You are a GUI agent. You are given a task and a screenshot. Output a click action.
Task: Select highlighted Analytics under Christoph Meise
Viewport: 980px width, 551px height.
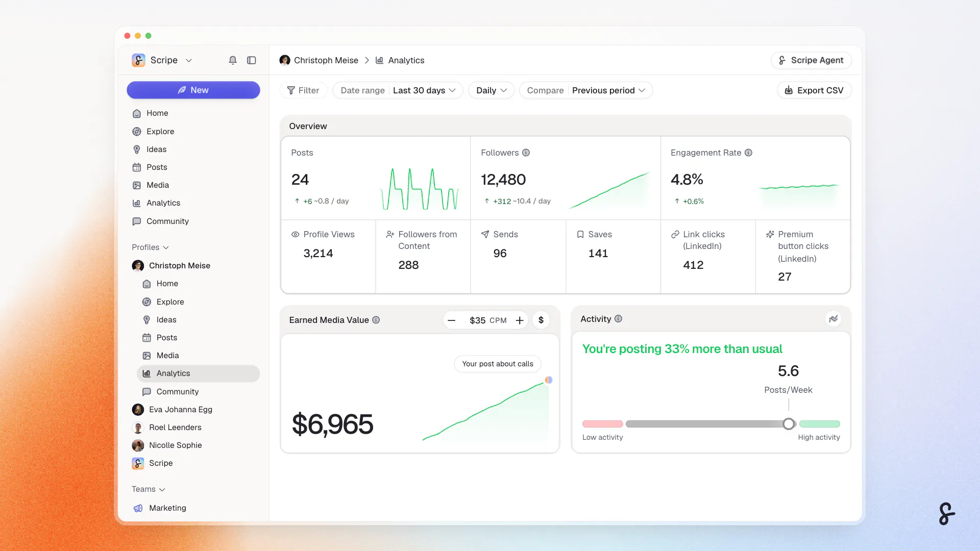199,373
